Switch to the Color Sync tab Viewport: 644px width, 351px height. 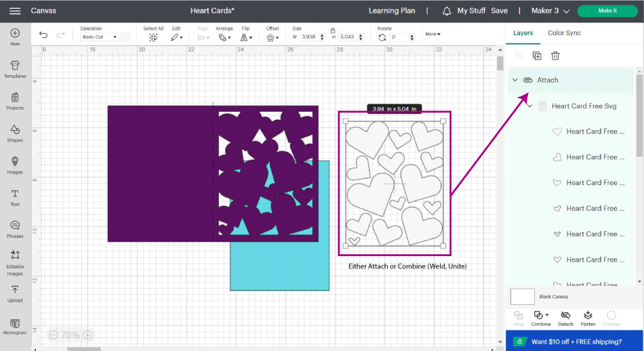coord(564,33)
